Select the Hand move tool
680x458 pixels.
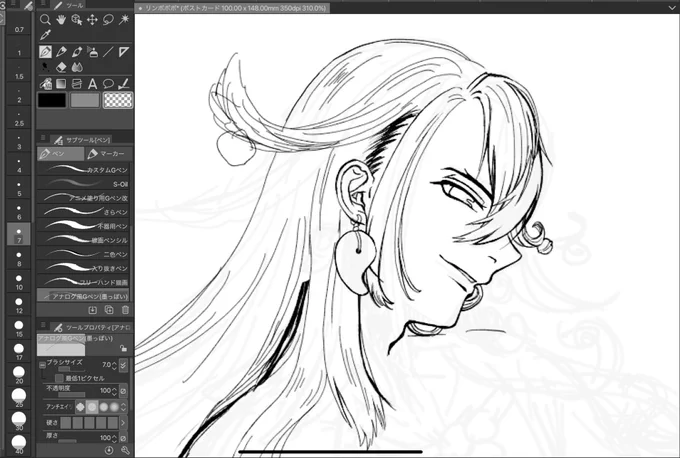(61, 20)
